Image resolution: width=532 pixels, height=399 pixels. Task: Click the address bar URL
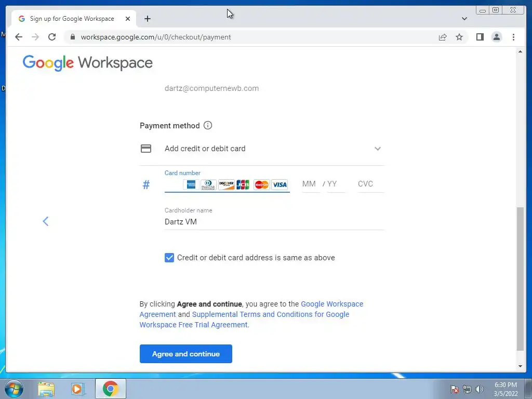point(156,37)
